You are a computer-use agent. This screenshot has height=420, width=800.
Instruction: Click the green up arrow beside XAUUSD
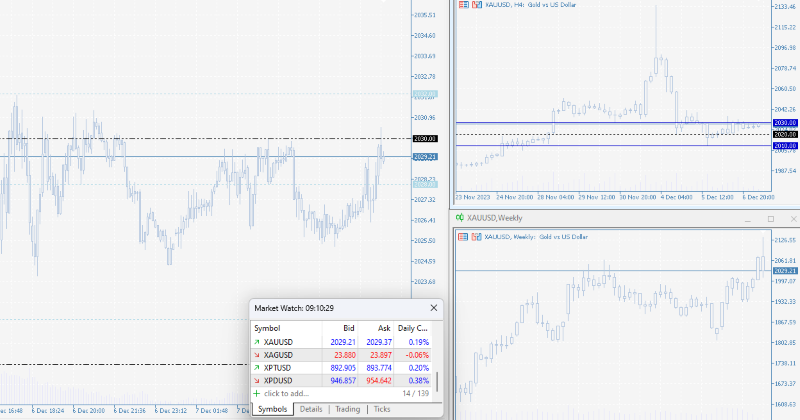click(257, 342)
